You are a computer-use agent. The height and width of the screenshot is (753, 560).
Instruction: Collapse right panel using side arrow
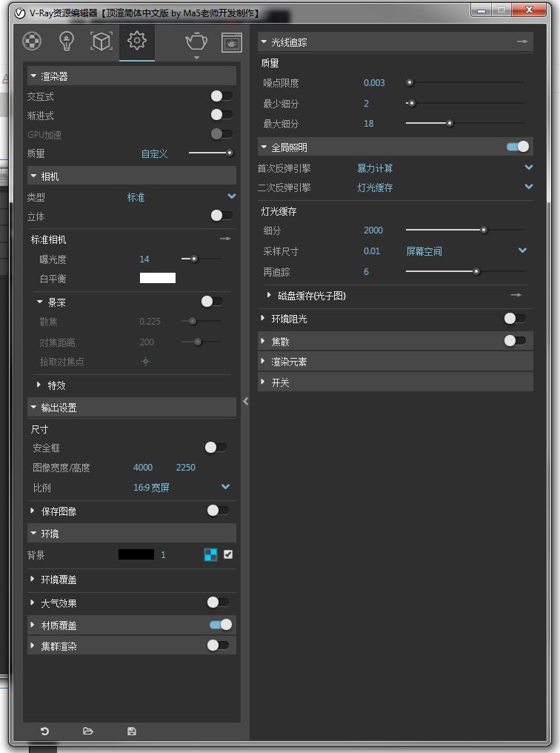point(246,401)
